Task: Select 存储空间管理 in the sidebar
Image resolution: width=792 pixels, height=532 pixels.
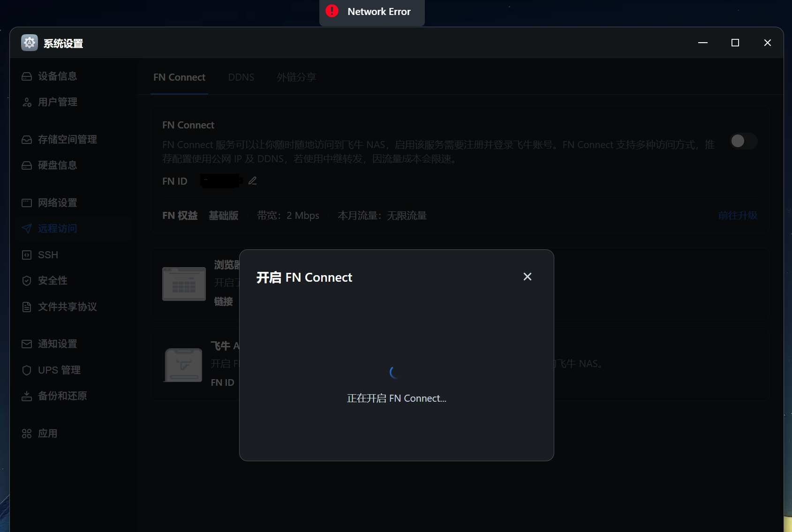Action: [x=73, y=140]
